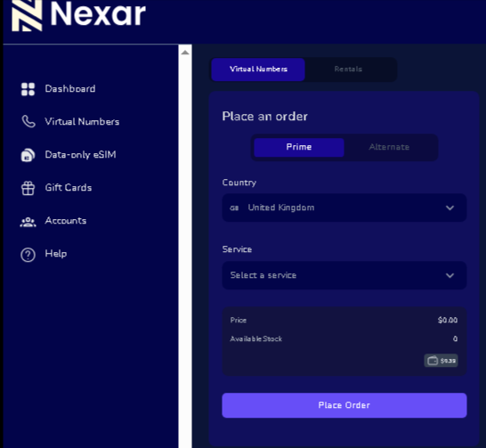This screenshot has height=448, width=486.
Task: Click the Gift Cards present icon
Action: (28, 188)
